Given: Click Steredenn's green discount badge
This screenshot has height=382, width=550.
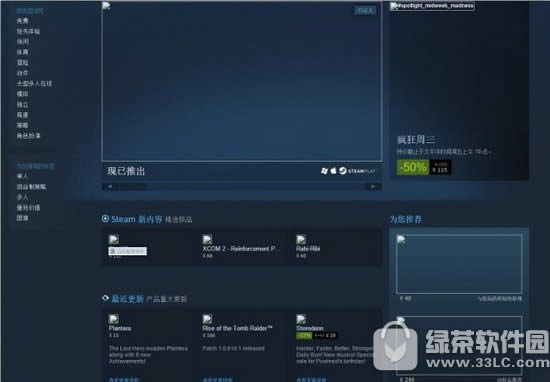Looking at the screenshot, I should 304,336.
